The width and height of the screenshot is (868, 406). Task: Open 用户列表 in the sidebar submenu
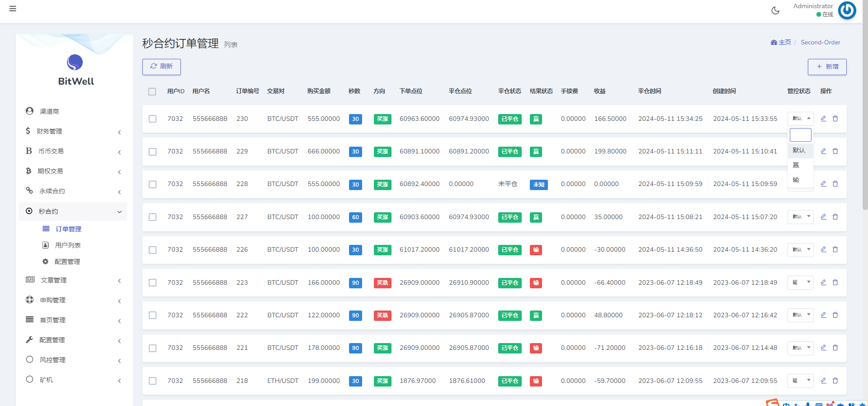click(x=68, y=245)
